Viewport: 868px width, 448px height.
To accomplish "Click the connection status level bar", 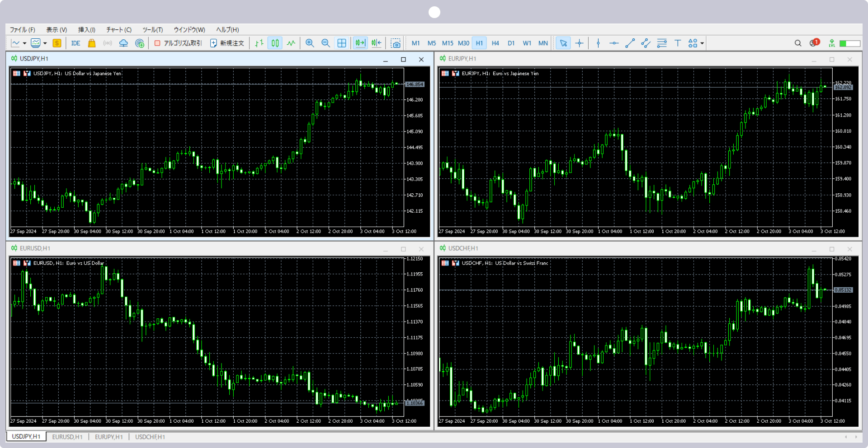I will [849, 43].
